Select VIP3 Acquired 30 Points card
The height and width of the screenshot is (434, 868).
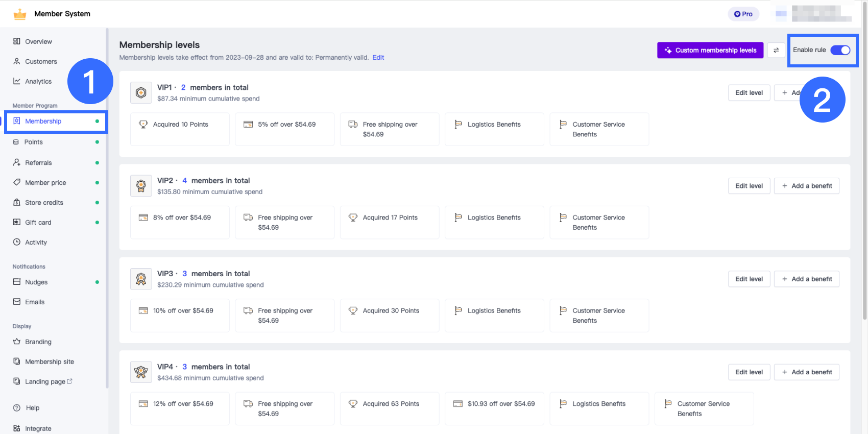click(x=390, y=316)
